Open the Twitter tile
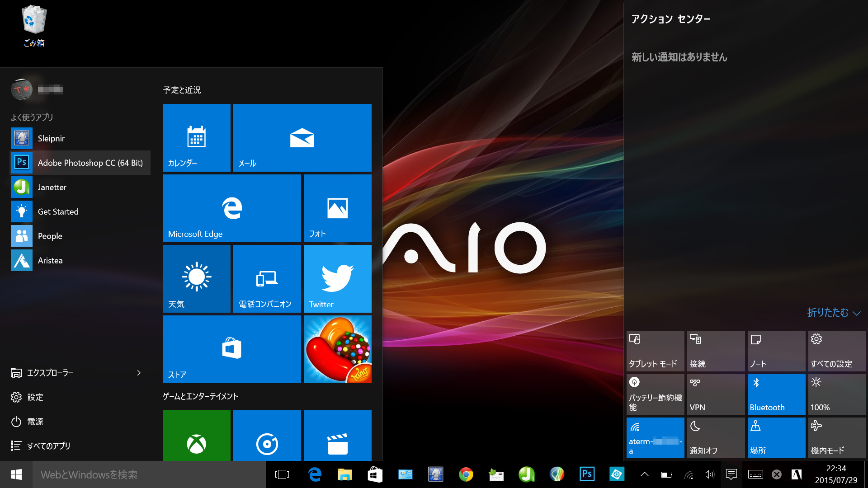This screenshot has height=488, width=868. point(337,278)
